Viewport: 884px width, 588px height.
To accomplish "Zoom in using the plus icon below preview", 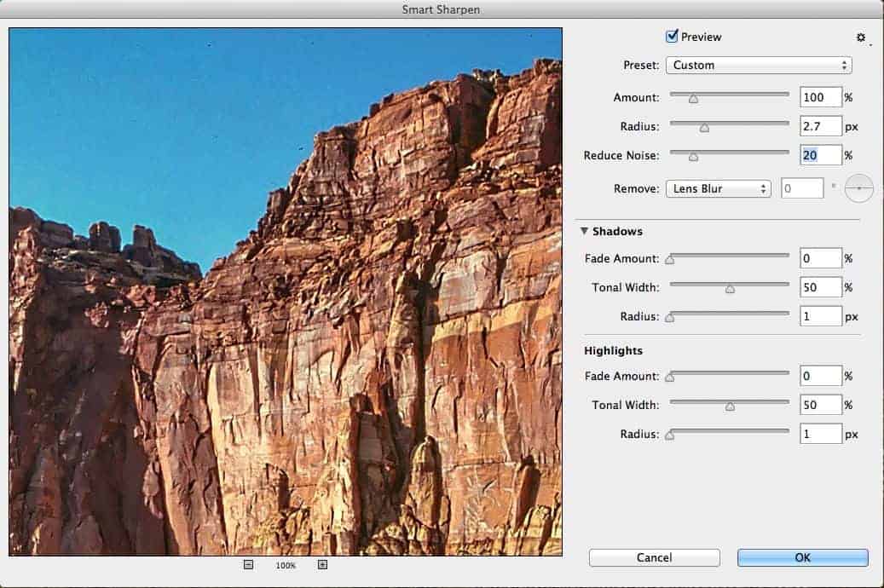I will tap(322, 564).
